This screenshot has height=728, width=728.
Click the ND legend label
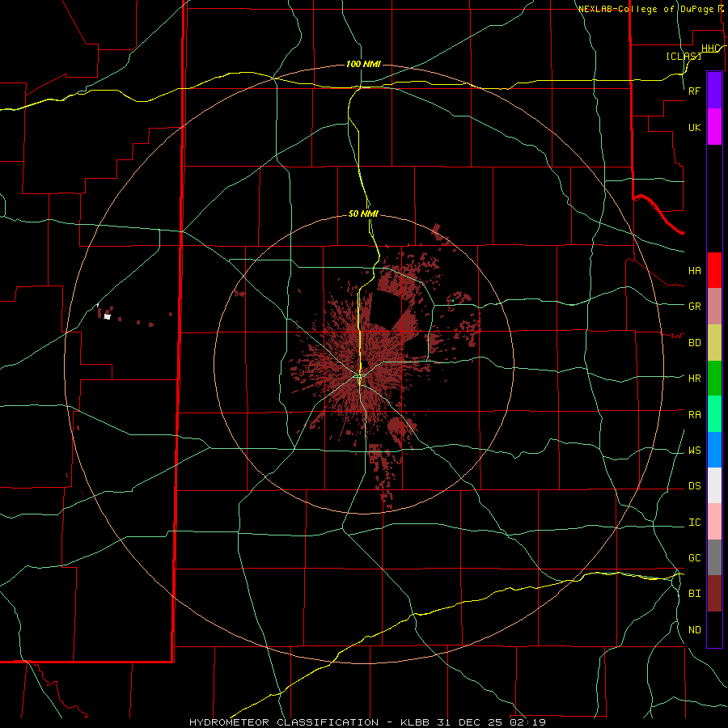click(x=694, y=630)
